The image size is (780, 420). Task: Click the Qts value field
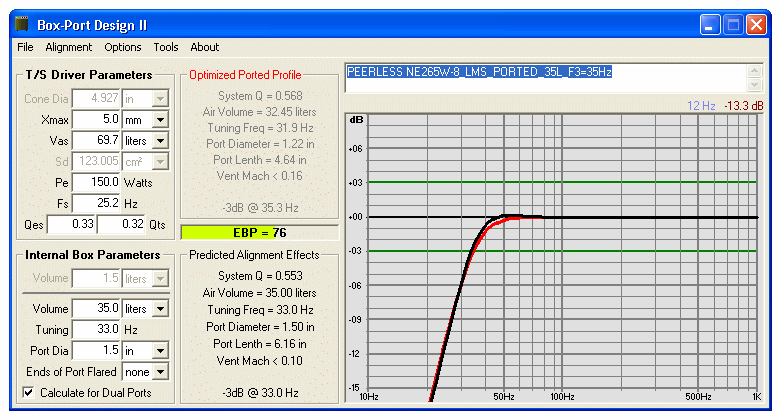pos(121,224)
